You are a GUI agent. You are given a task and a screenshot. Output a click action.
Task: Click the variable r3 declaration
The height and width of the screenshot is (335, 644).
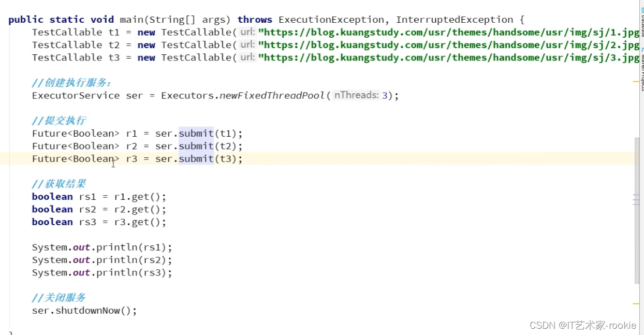(131, 159)
